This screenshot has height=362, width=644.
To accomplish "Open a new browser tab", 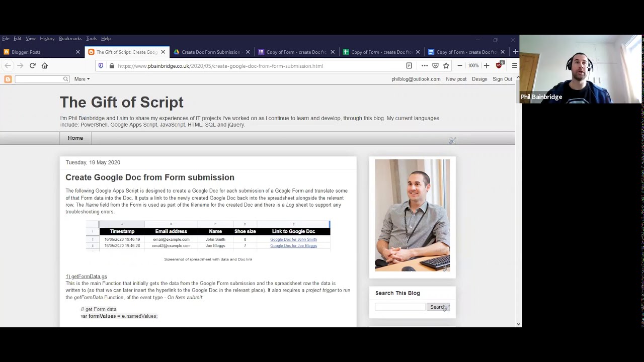I will pos(515,52).
